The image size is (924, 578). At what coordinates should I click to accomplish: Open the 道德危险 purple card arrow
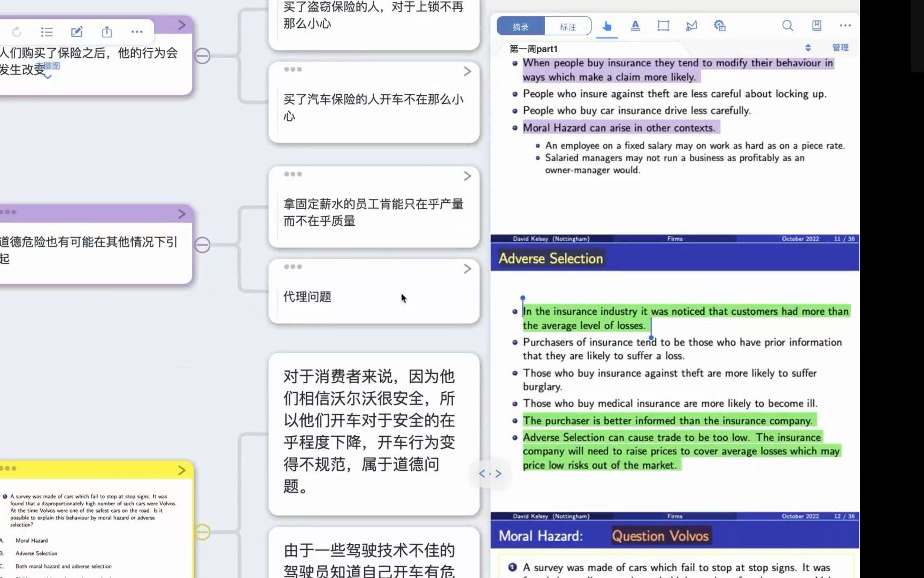[x=182, y=214]
